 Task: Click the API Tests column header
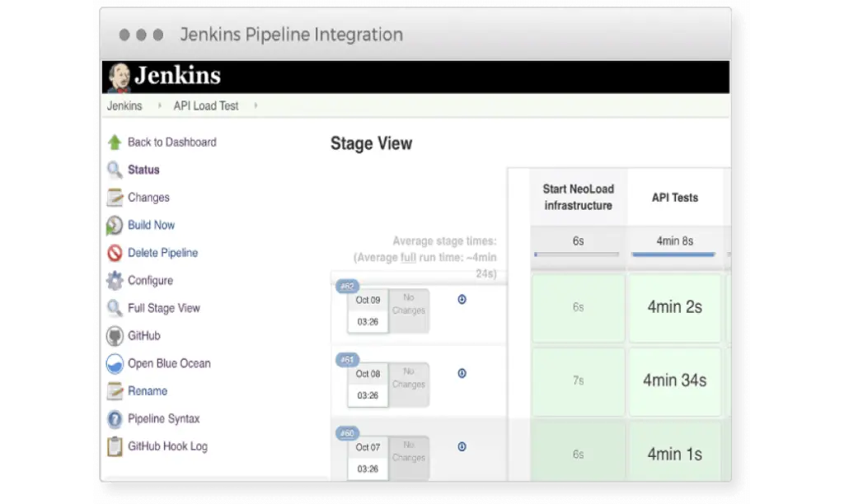[674, 198]
